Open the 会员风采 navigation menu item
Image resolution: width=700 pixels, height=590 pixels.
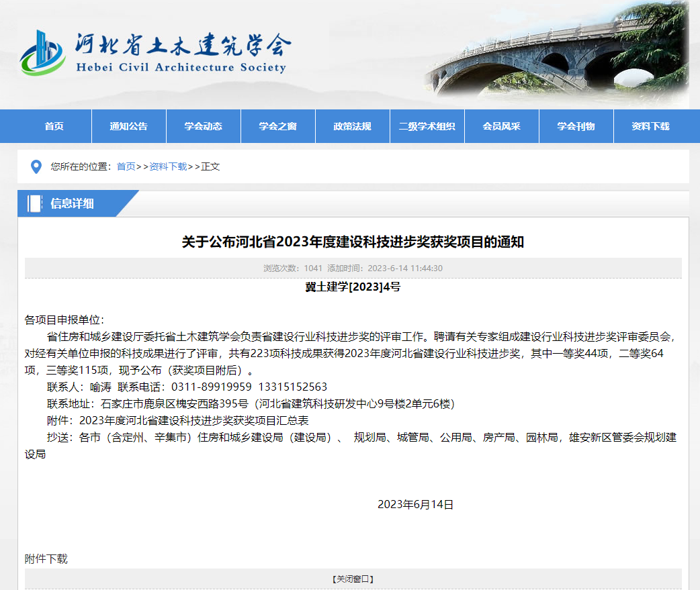click(x=501, y=126)
